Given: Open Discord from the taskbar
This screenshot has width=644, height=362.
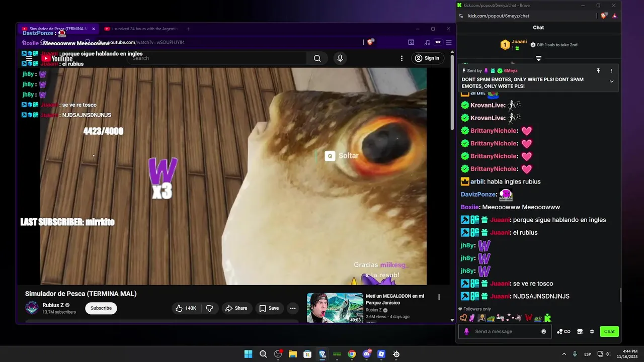Looking at the screenshot, I should point(367,354).
